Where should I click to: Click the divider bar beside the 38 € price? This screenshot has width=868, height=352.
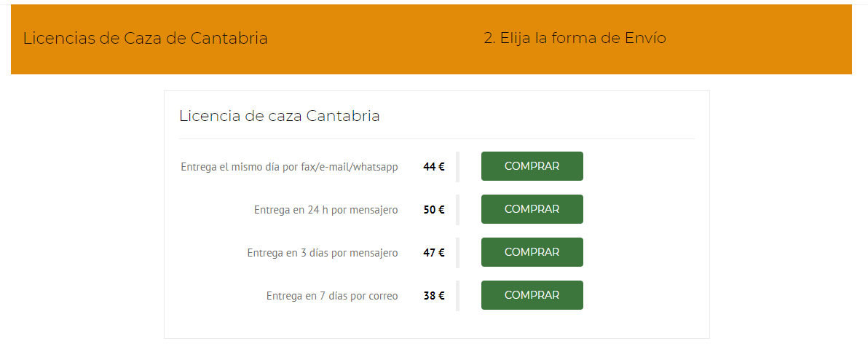pos(457,295)
